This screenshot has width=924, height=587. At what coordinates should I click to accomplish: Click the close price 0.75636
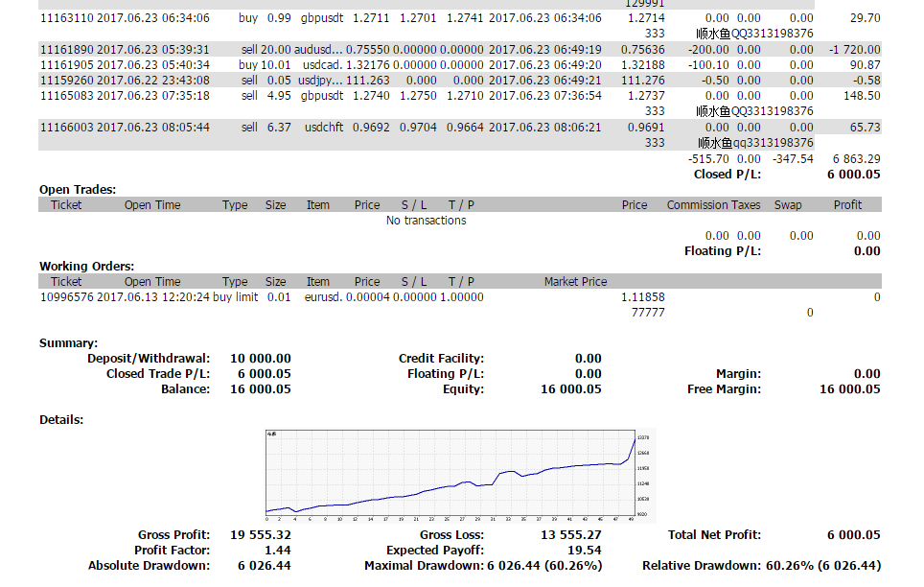pos(643,50)
